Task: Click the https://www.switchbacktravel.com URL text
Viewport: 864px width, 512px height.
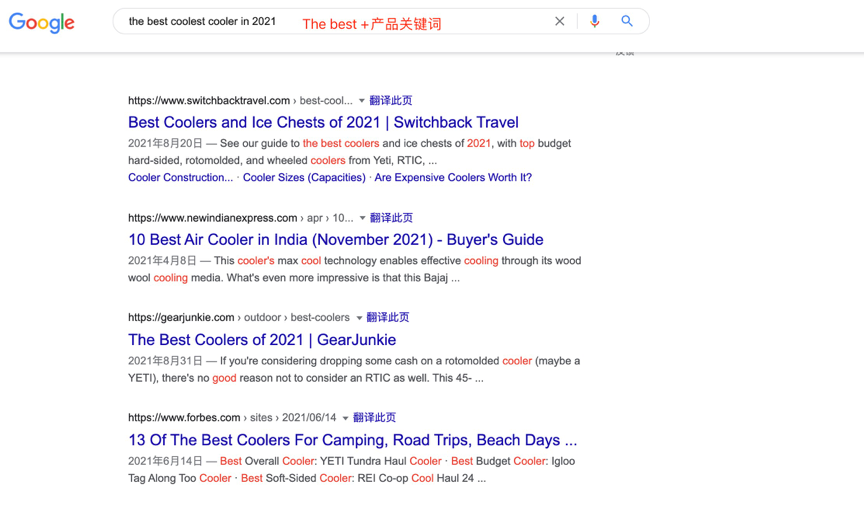Action: 209,101
